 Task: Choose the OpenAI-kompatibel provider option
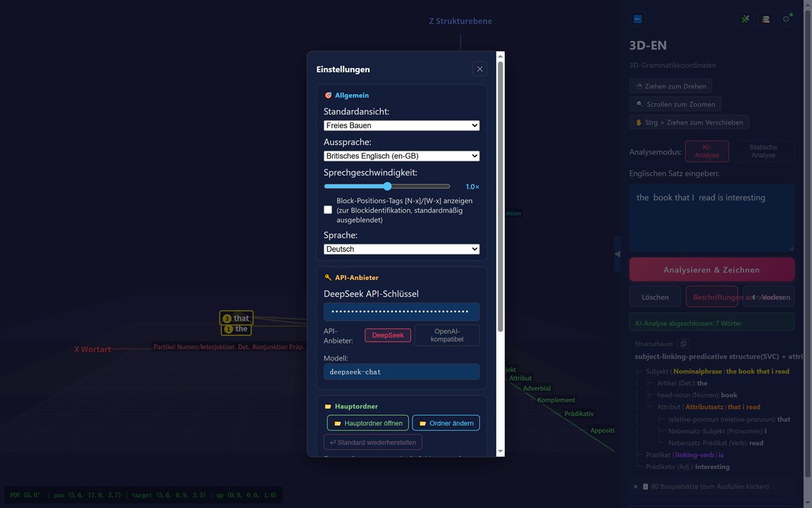click(x=447, y=335)
